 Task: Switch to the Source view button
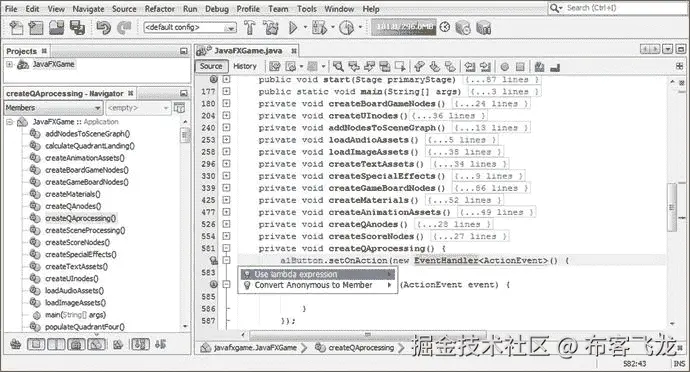tap(211, 66)
